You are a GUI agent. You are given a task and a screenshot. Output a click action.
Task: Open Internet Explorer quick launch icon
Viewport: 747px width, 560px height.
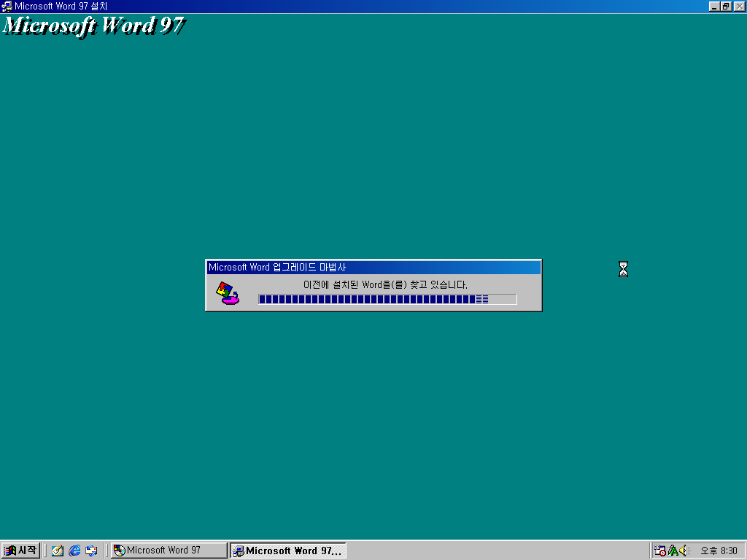coord(74,551)
